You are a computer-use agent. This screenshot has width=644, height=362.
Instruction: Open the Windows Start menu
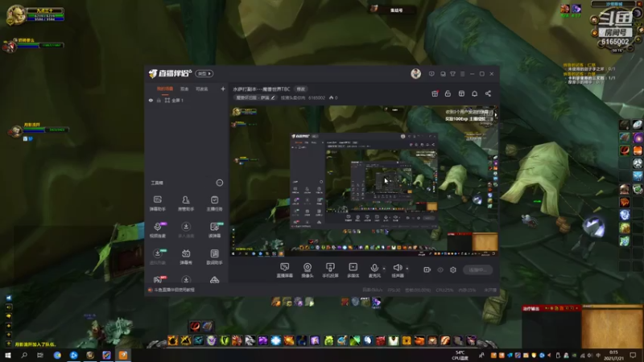[7, 356]
